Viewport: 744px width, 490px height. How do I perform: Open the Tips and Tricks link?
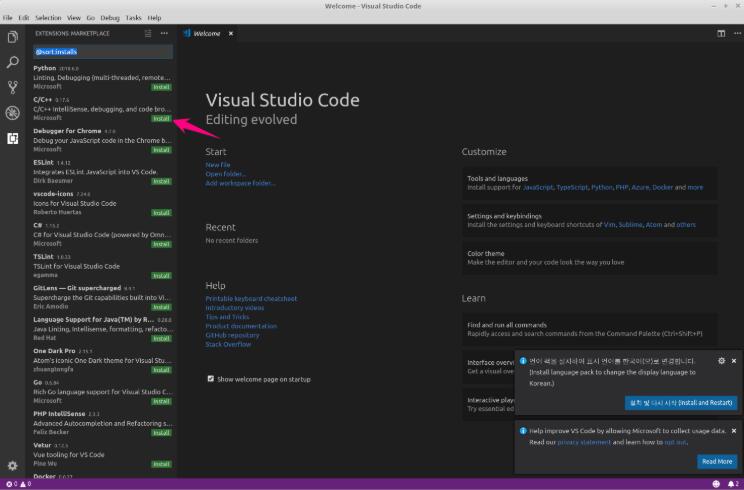tap(227, 317)
